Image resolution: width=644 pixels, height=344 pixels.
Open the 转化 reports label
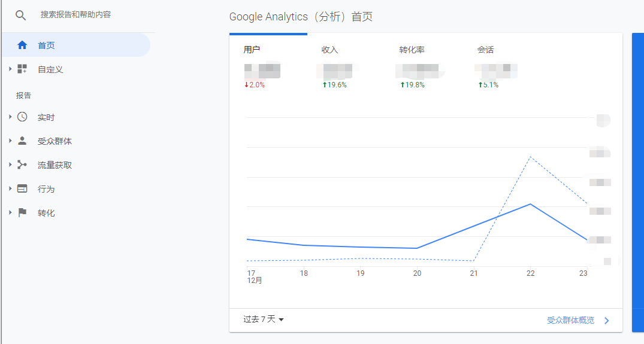pos(46,213)
